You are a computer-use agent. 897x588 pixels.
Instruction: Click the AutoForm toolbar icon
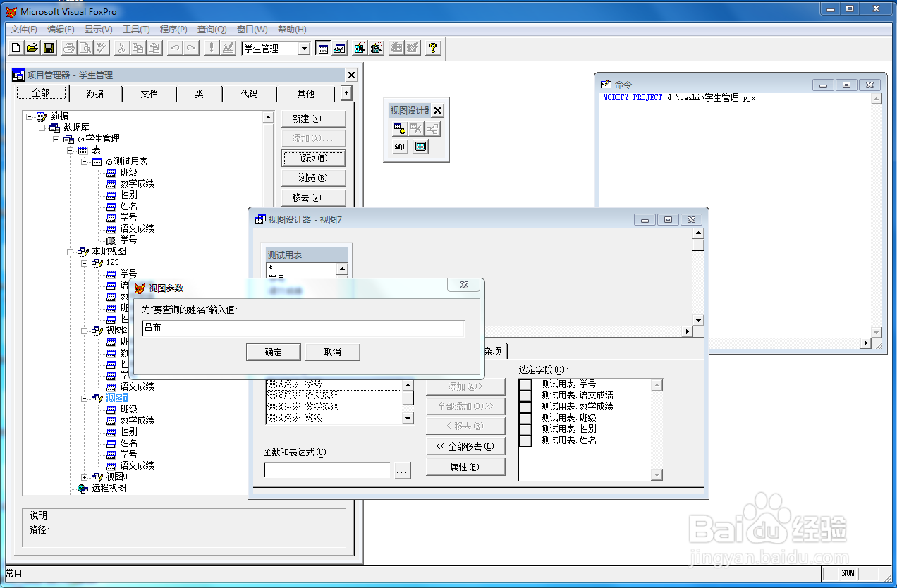[x=396, y=48]
